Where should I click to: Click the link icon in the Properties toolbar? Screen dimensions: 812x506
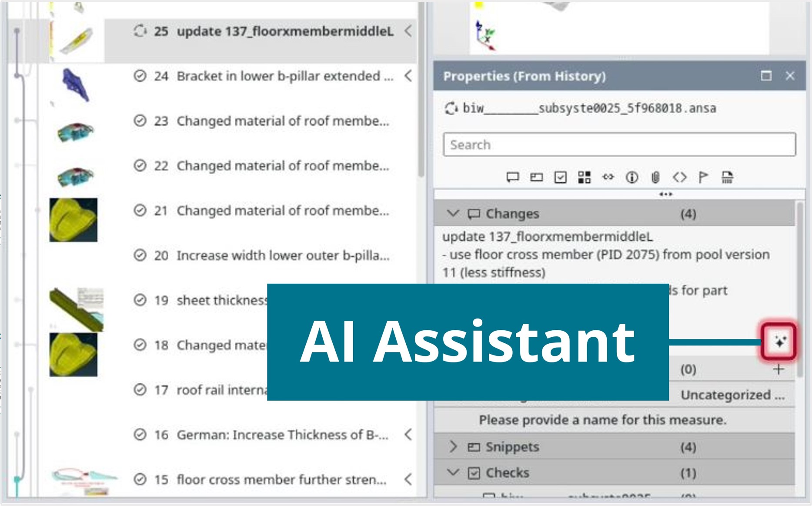(608, 178)
